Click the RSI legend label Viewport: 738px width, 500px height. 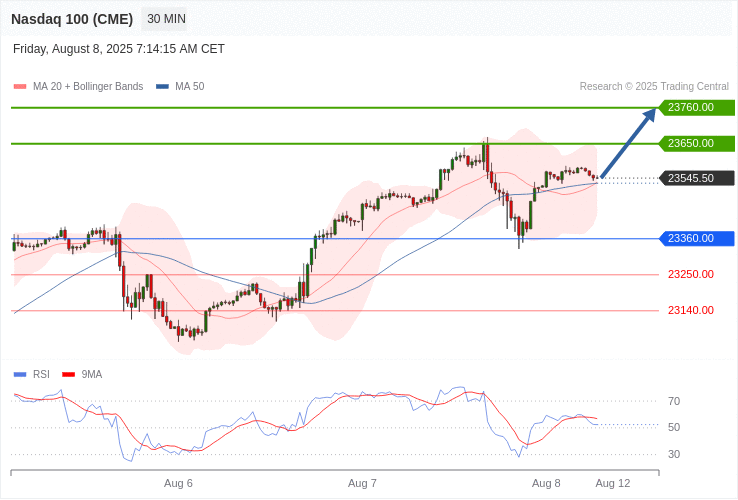41,374
